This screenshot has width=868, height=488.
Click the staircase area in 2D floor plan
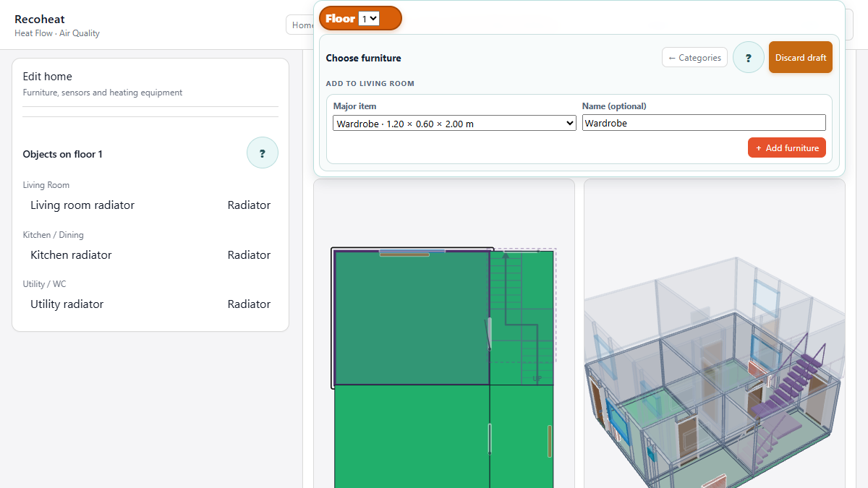coord(521,318)
